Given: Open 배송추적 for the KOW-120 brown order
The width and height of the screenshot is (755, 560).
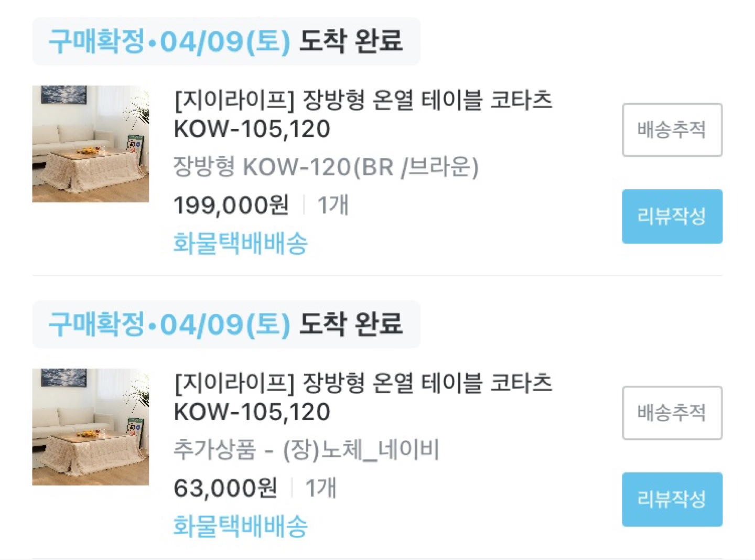Looking at the screenshot, I should [672, 131].
